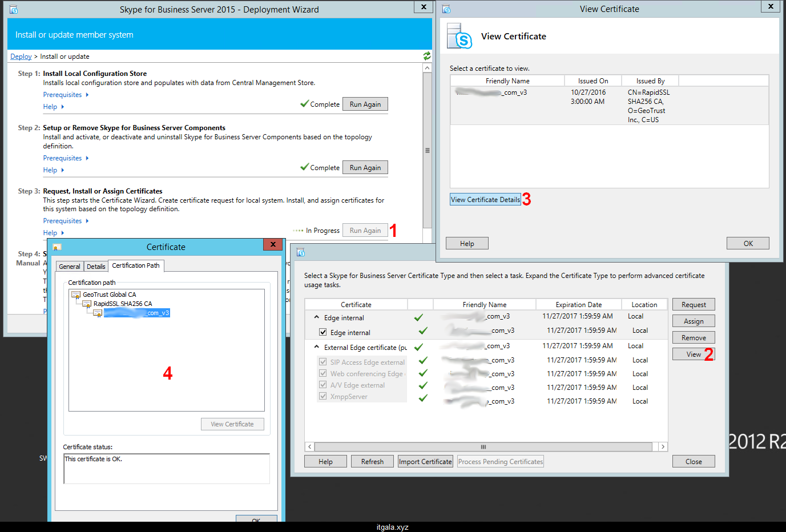Click the Certificate dialog title bar icon
This screenshot has height=532, width=786.
tap(57, 247)
